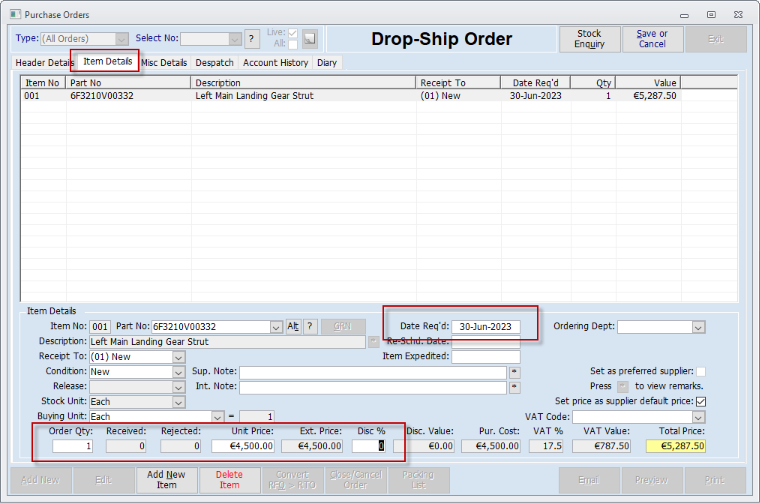
Task: Open the Type (All Orders) dropdown
Action: pyautogui.click(x=122, y=39)
